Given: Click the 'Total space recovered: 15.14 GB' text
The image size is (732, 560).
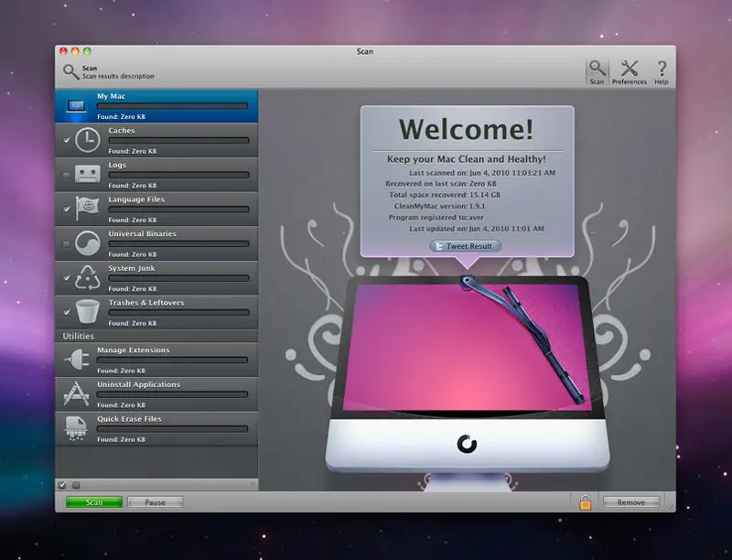Looking at the screenshot, I should [x=445, y=195].
